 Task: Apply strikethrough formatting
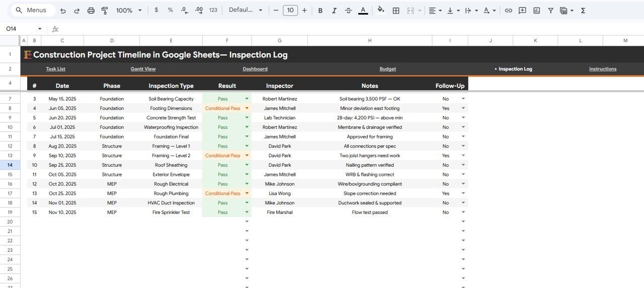[349, 11]
